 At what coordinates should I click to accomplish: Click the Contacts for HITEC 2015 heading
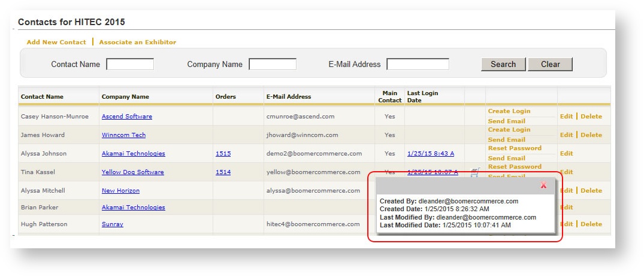click(x=71, y=22)
